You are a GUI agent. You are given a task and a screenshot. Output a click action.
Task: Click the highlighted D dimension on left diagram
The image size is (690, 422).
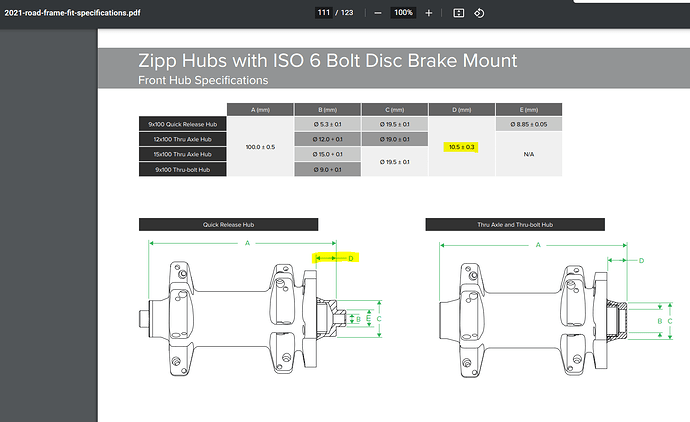335,258
